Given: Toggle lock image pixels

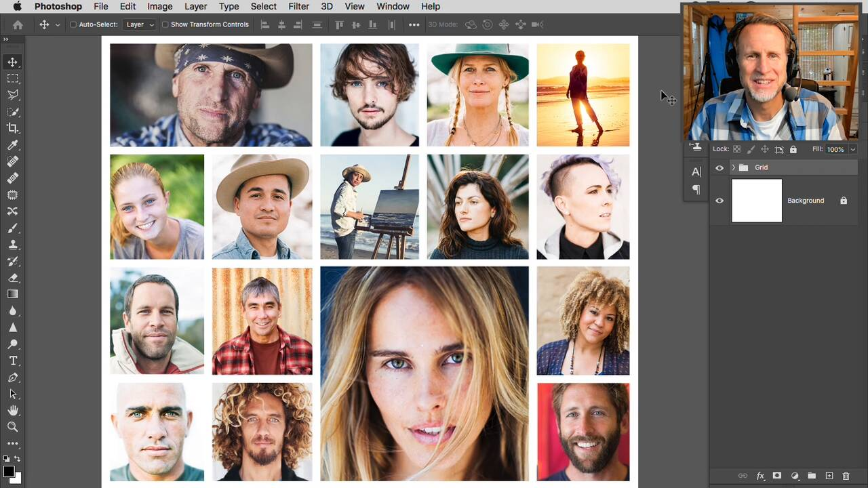Looking at the screenshot, I should [x=751, y=149].
